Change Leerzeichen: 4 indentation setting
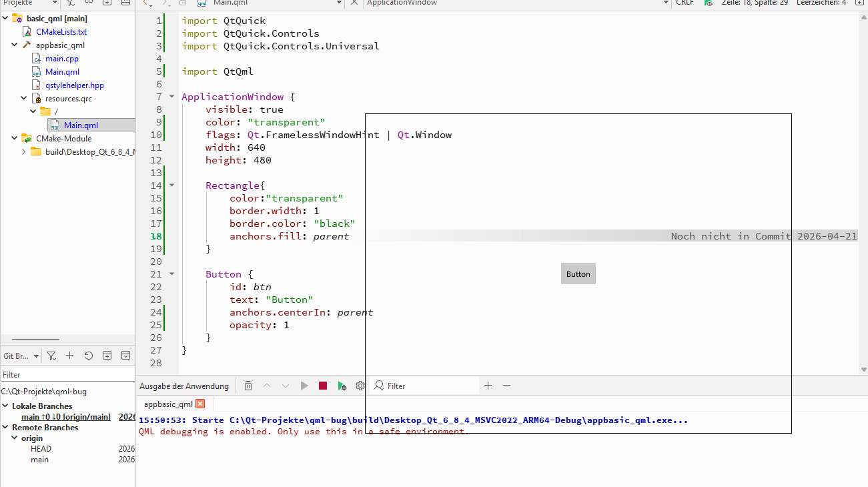The image size is (868, 487). pyautogui.click(x=821, y=3)
